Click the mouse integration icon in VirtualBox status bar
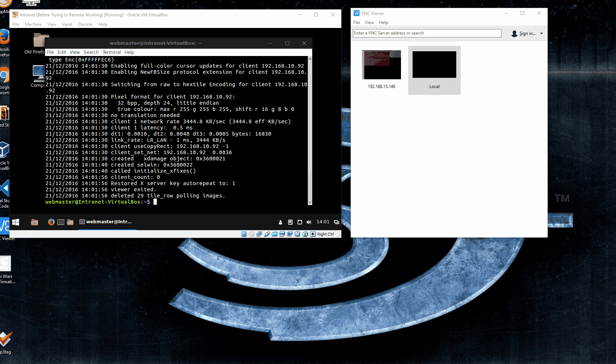The height and width of the screenshot is (364, 616). point(305,234)
